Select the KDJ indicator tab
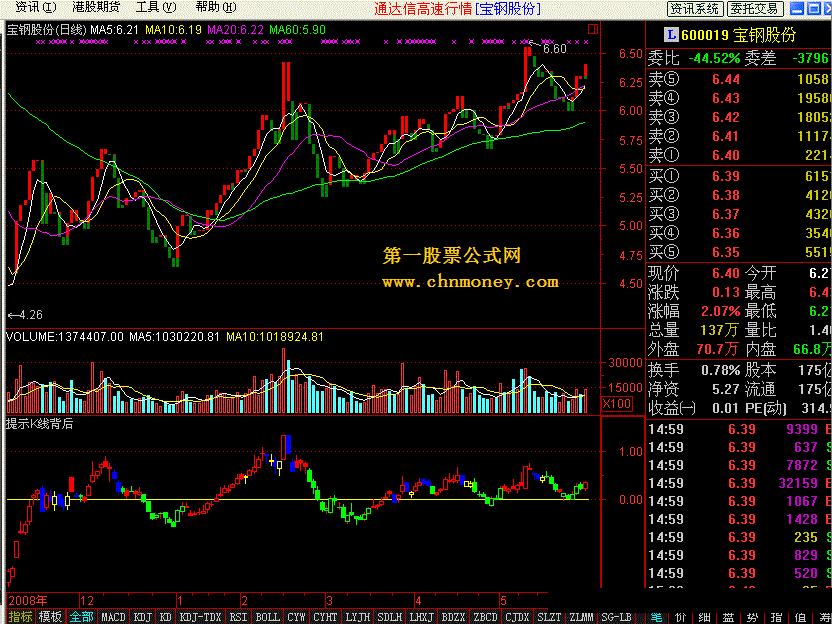832x624 pixels. tap(143, 617)
